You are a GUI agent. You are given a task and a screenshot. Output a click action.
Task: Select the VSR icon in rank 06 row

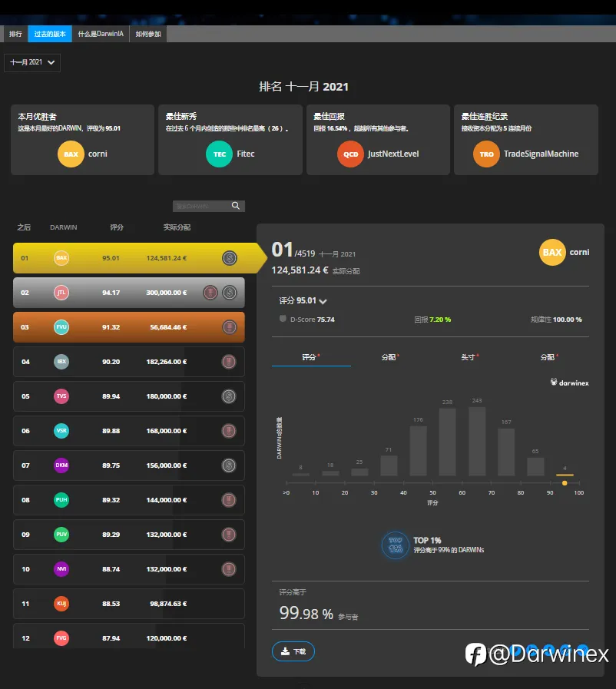pos(61,431)
